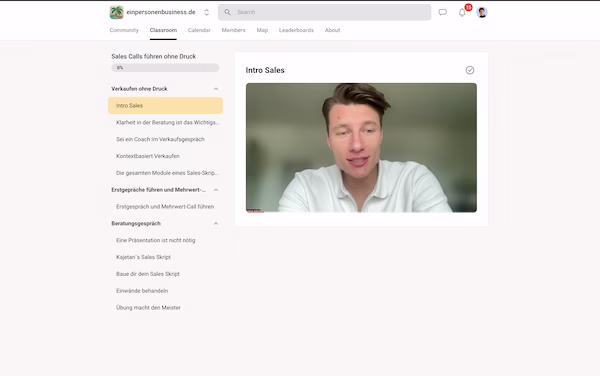The height and width of the screenshot is (376, 600).
Task: Mark Intro Sales lesson as complete
Action: tap(470, 70)
